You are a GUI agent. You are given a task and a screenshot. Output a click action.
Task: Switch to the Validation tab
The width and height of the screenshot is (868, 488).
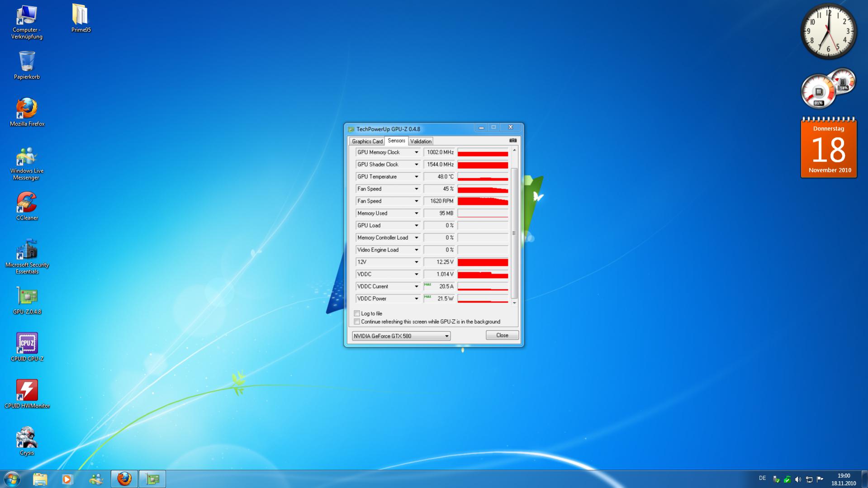point(421,142)
